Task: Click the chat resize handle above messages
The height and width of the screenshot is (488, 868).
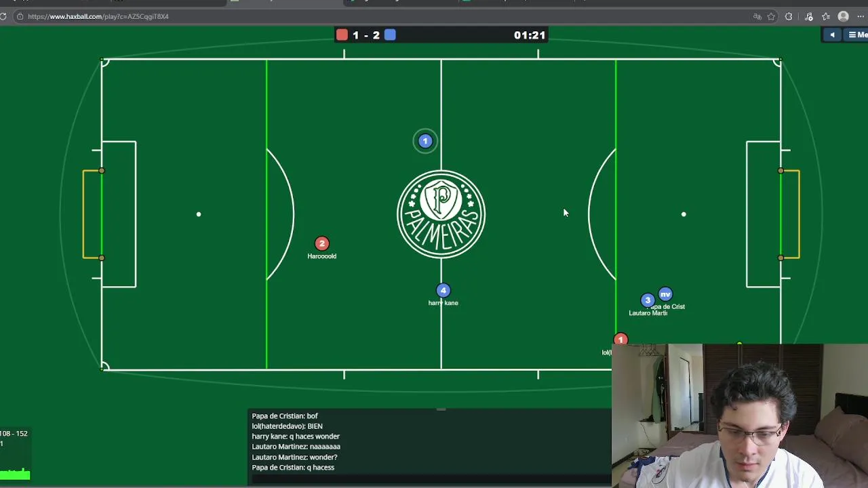Action: [441, 409]
